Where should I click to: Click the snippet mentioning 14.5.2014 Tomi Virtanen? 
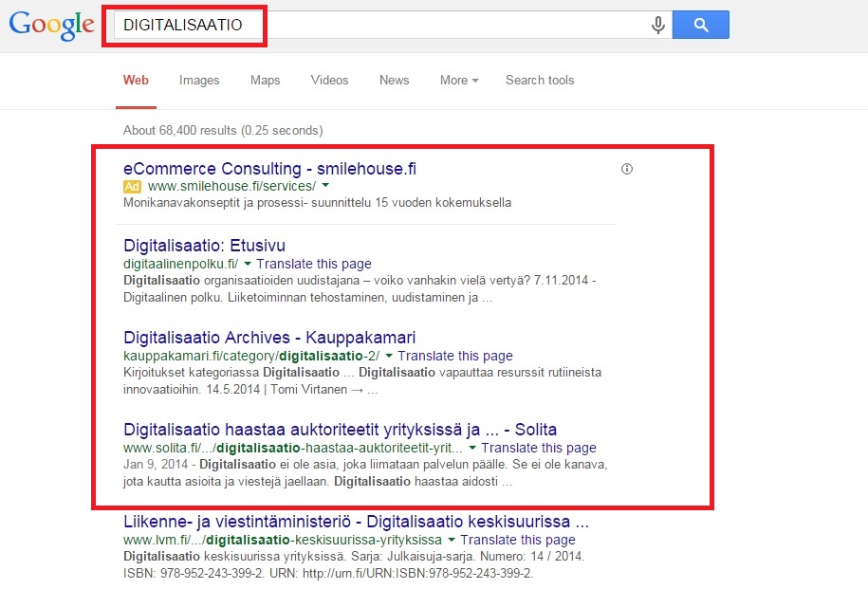[x=362, y=381]
